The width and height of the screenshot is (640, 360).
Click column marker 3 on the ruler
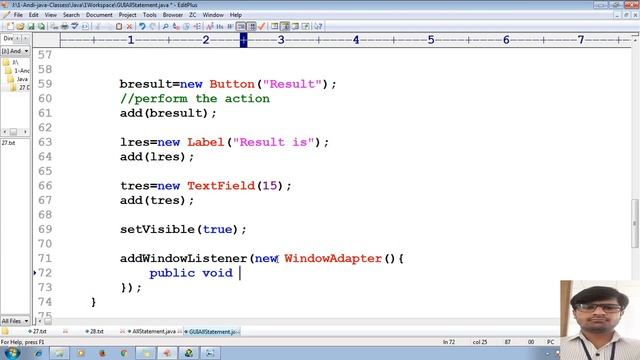coord(281,40)
